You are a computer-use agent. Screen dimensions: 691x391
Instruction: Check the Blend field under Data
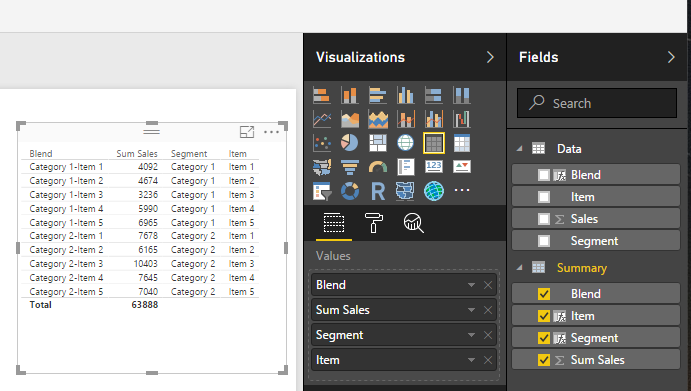point(544,175)
